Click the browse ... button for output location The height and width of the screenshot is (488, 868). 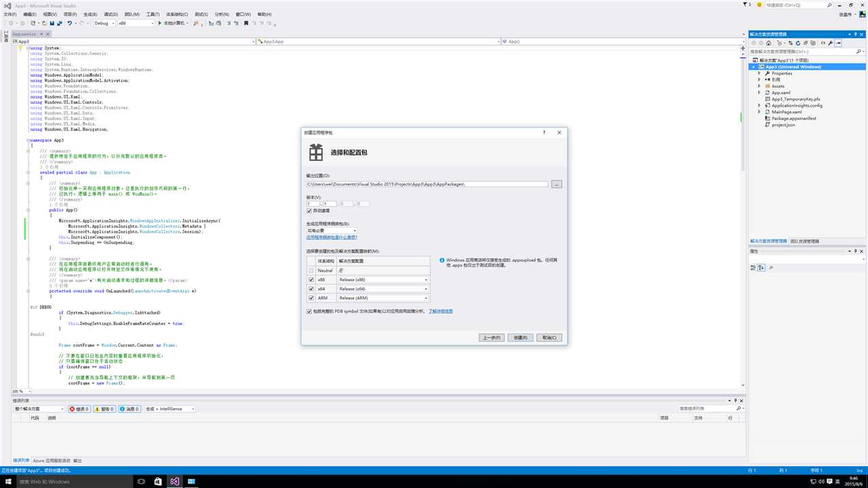(557, 184)
